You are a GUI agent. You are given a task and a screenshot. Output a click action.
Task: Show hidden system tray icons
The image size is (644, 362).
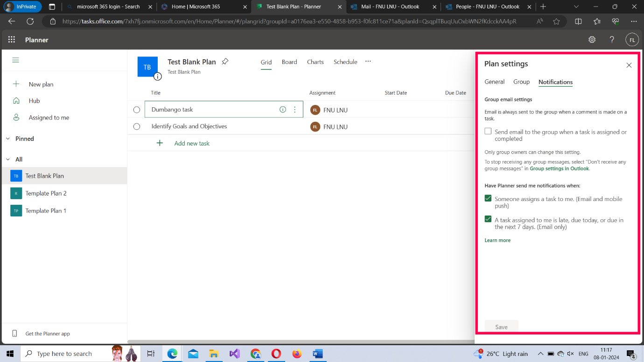click(540, 354)
